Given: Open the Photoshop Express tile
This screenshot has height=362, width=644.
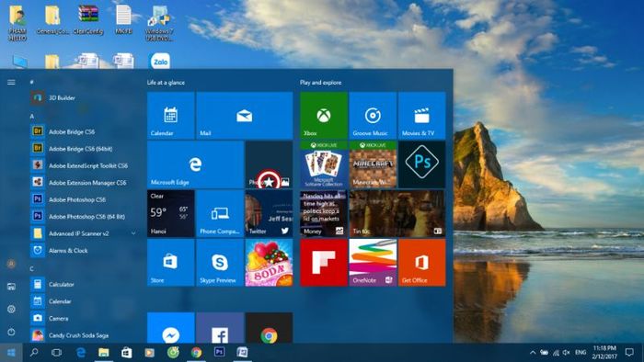Looking at the screenshot, I should click(421, 164).
